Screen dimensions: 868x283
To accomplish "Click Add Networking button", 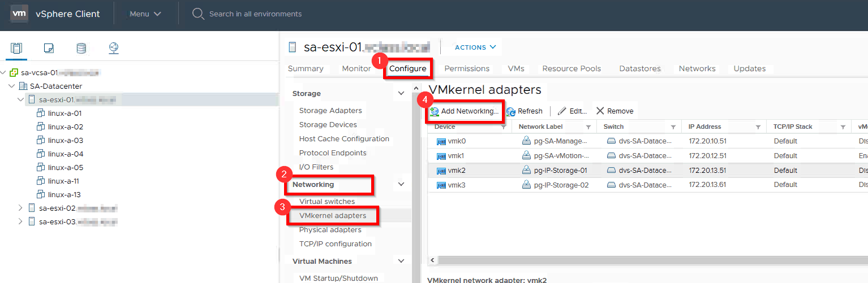I will (464, 111).
